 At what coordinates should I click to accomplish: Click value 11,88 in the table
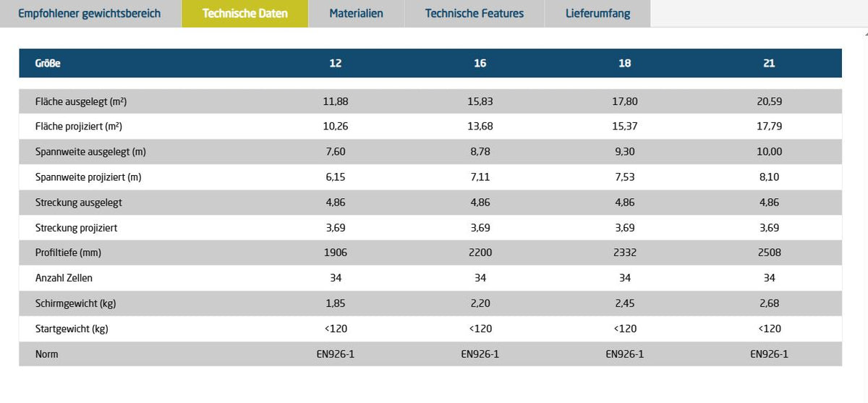(336, 102)
